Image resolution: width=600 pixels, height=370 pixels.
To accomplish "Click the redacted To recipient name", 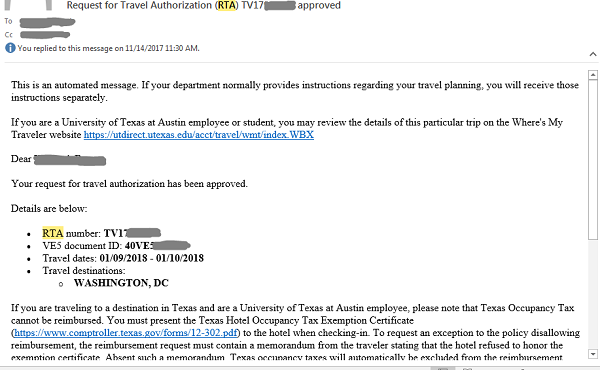I will coord(47,22).
